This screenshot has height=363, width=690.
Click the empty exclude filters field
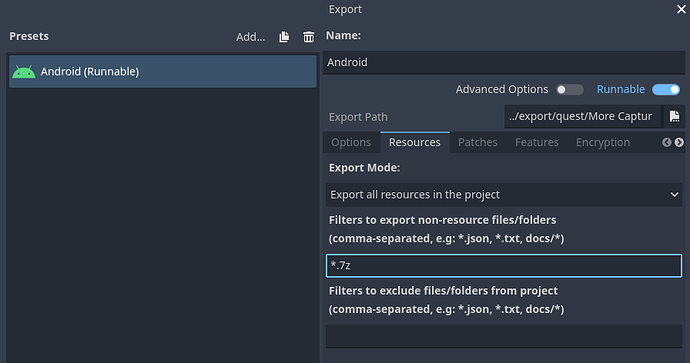pos(504,337)
